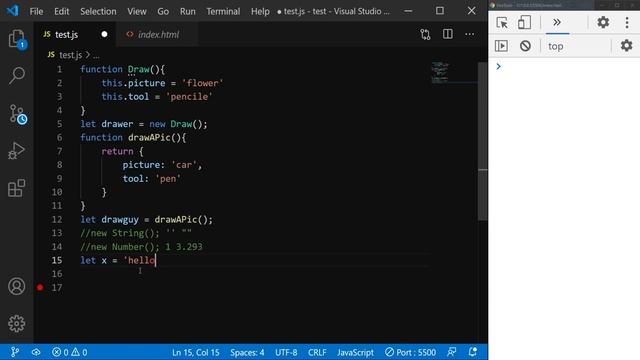Open console settings gear in DevTools
This screenshot has height=360, width=640.
pos(626,45)
